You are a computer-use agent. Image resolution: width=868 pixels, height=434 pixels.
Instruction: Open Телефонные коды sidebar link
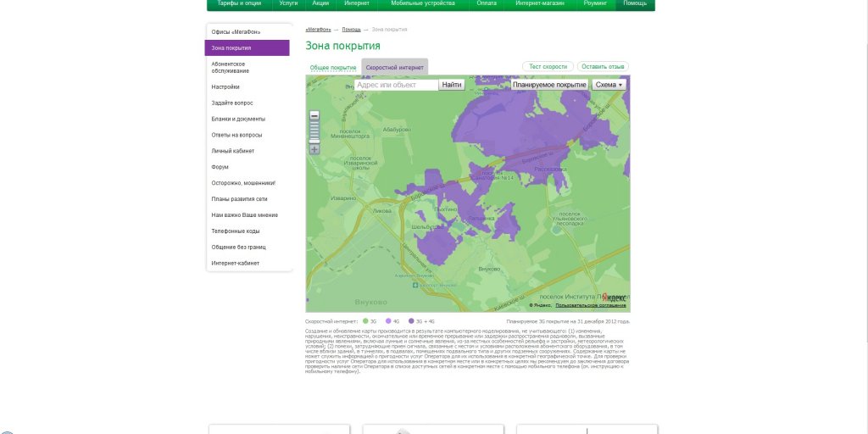(x=236, y=231)
